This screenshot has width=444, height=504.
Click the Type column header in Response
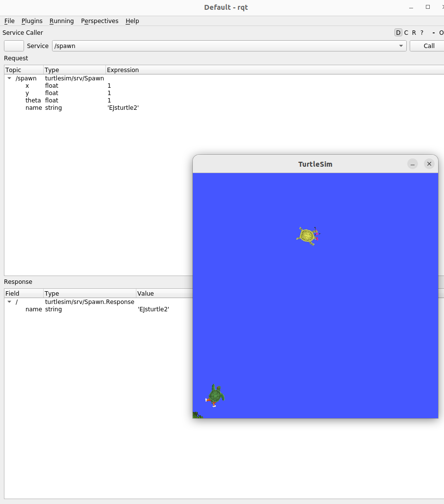click(x=89, y=293)
